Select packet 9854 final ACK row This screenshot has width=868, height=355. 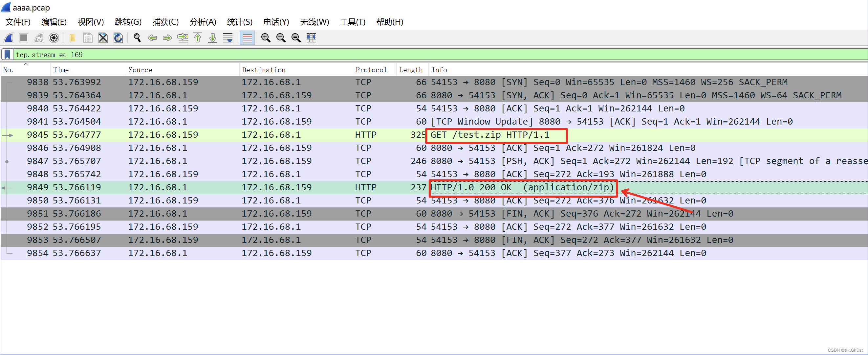tap(434, 253)
